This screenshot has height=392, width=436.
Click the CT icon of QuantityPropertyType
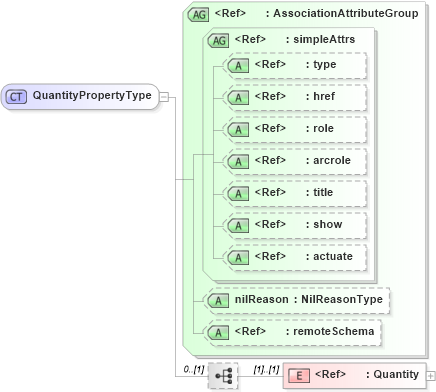[16, 97]
